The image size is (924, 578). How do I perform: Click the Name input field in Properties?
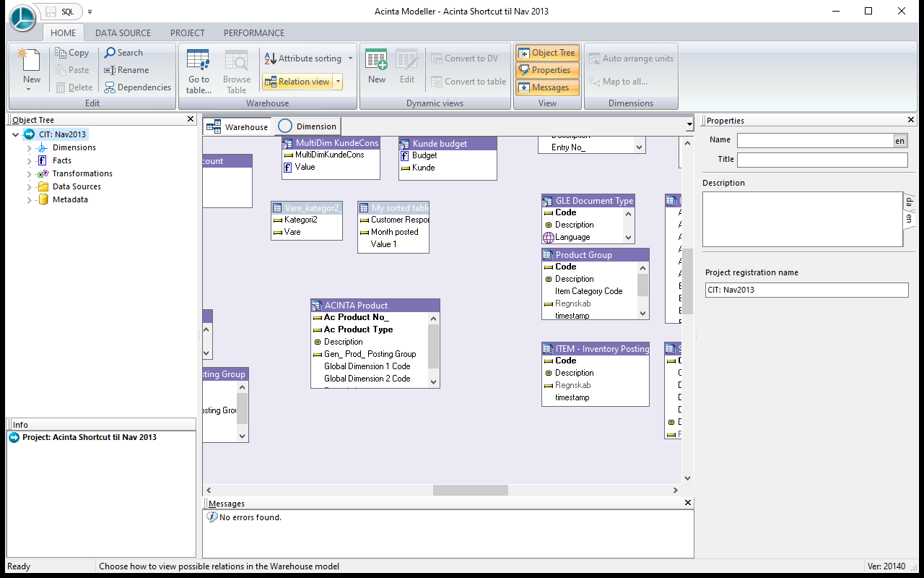(815, 141)
